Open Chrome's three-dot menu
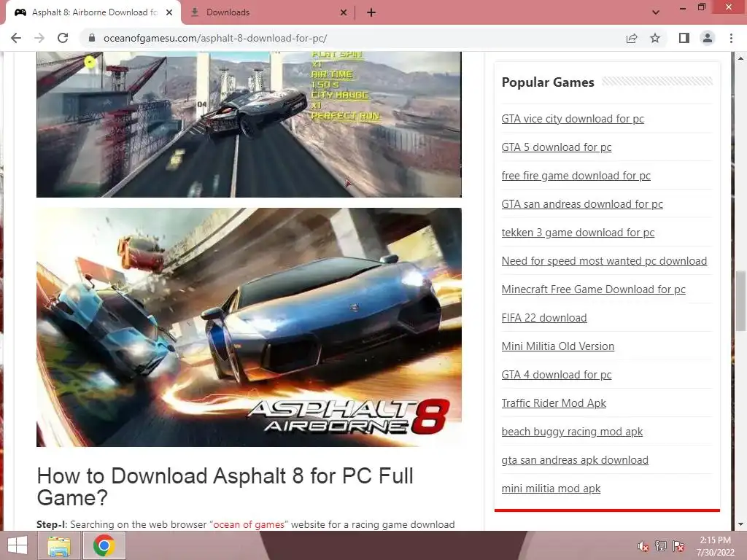Image resolution: width=747 pixels, height=560 pixels. (x=731, y=38)
